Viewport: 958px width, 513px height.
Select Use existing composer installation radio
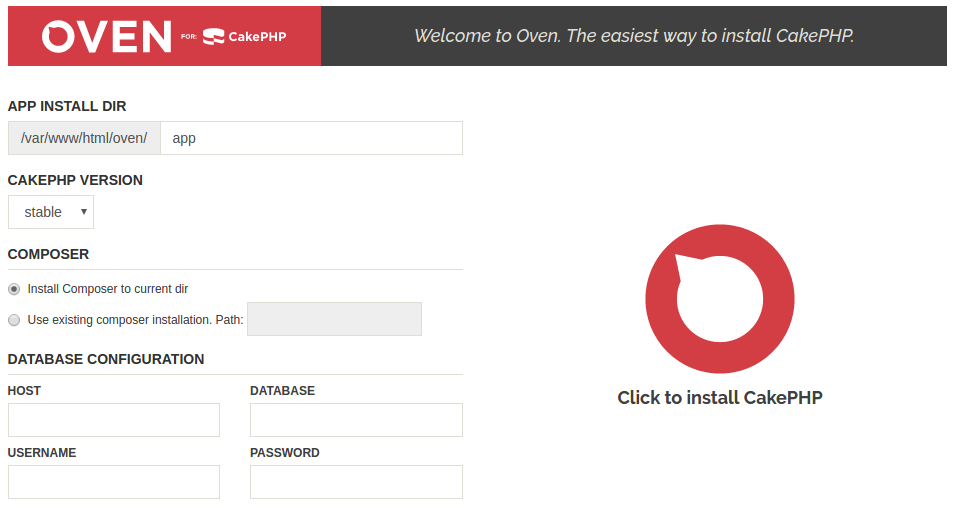tap(14, 320)
